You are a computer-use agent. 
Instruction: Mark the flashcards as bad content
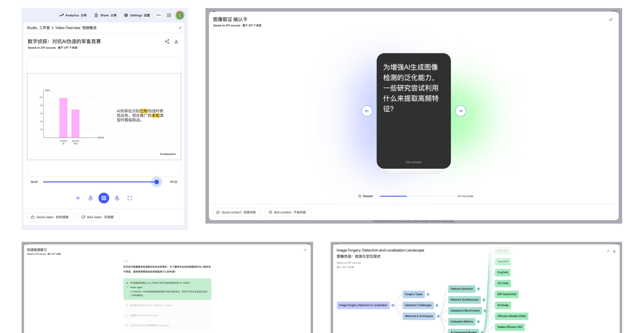[x=288, y=212]
